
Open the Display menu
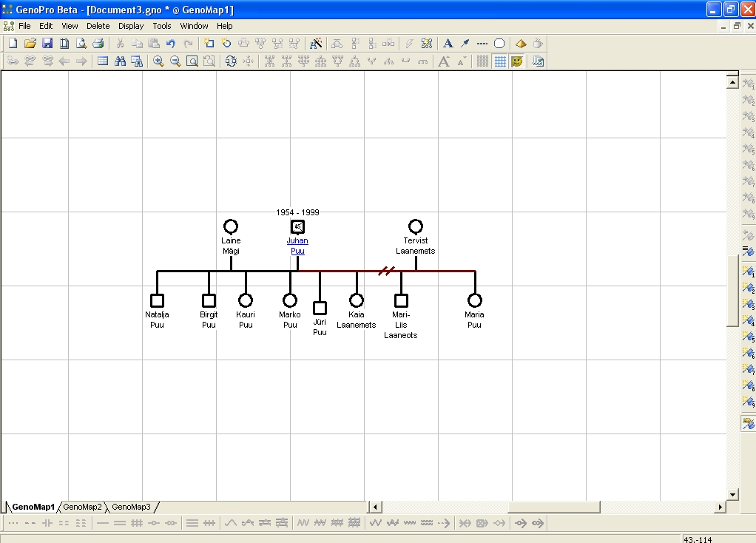131,26
